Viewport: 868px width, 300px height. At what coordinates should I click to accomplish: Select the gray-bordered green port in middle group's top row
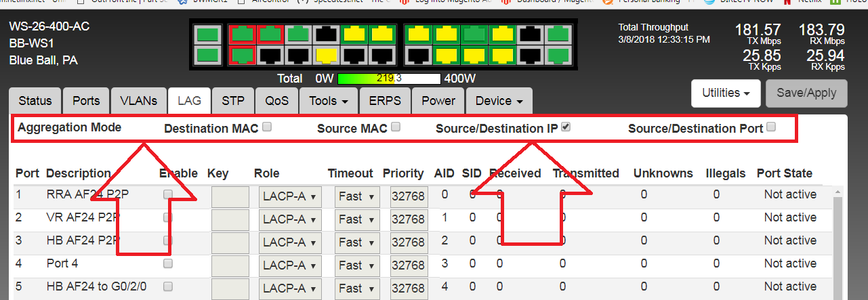(298, 33)
